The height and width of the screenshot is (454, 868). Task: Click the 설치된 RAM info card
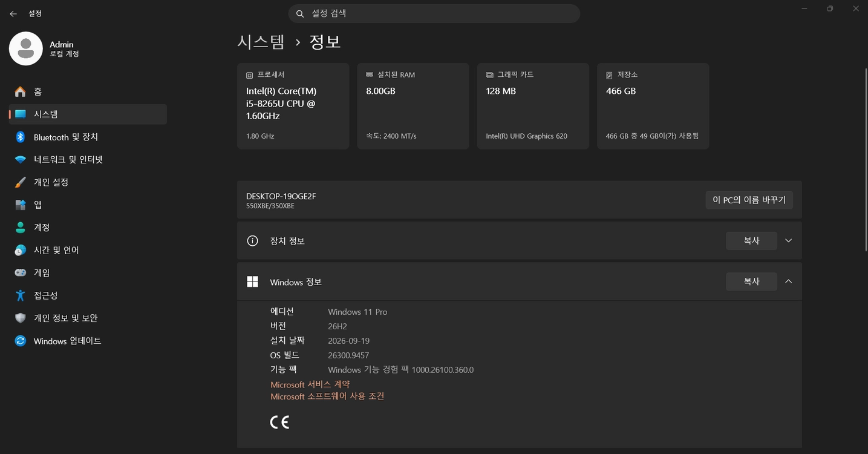[x=413, y=106]
